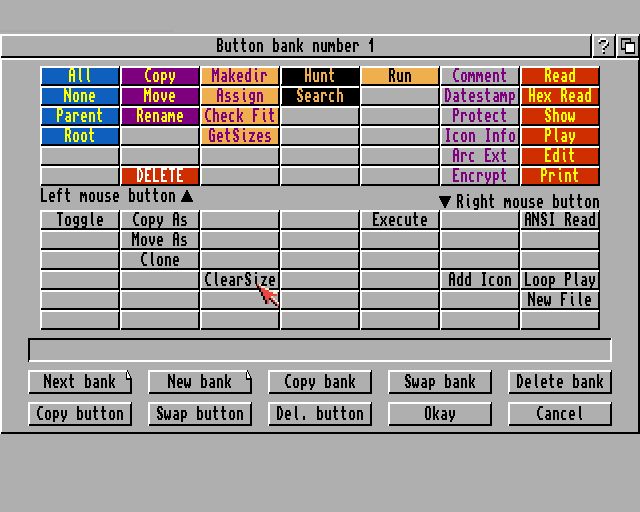Click the Comment button

point(480,76)
